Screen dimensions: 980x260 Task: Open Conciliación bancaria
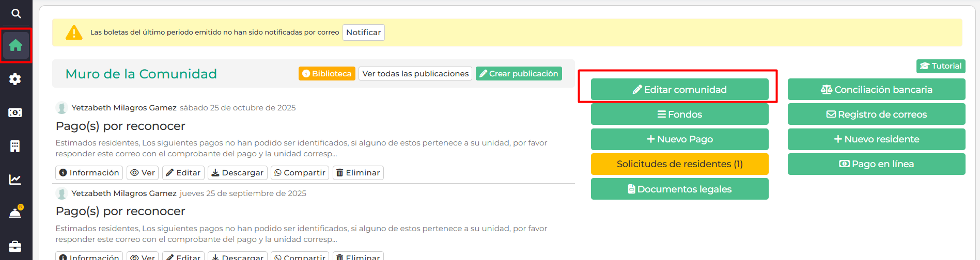pos(876,90)
